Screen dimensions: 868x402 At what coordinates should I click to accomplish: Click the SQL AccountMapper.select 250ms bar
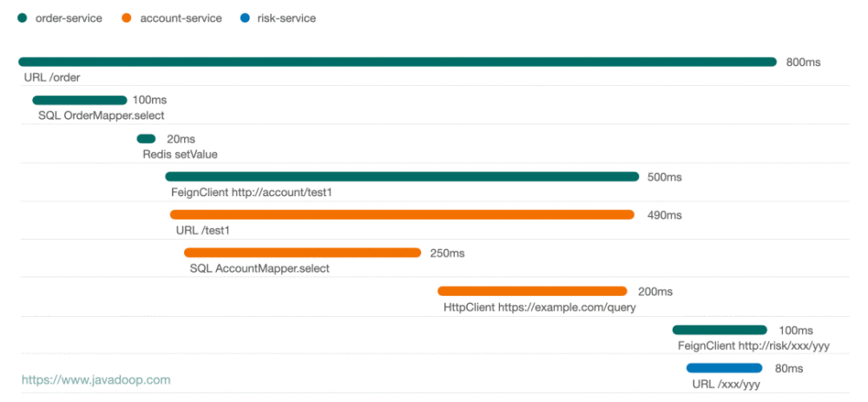click(302, 253)
